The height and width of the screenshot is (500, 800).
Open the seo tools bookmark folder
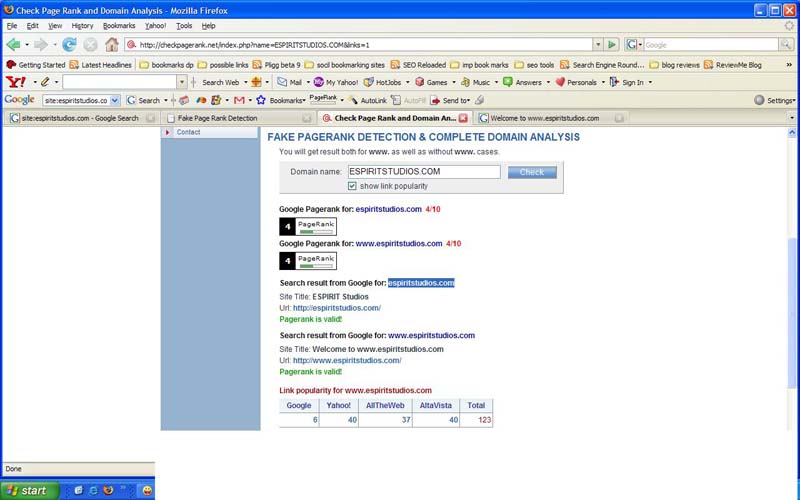point(534,65)
